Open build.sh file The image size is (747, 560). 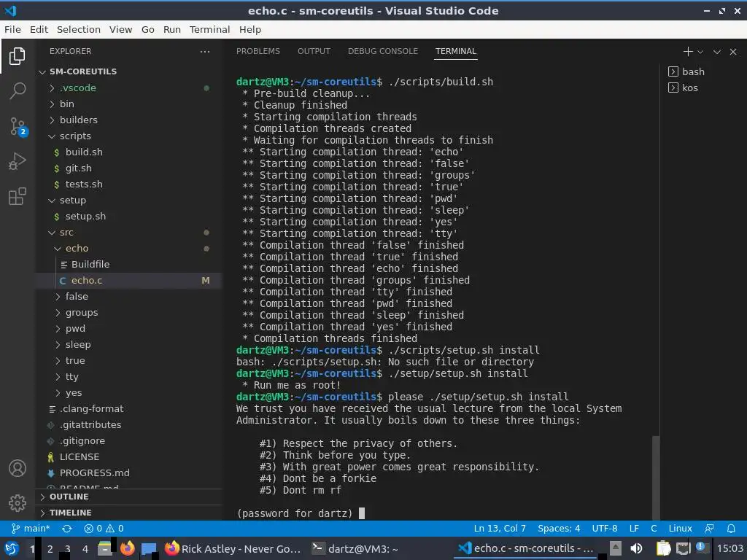pos(128,152)
